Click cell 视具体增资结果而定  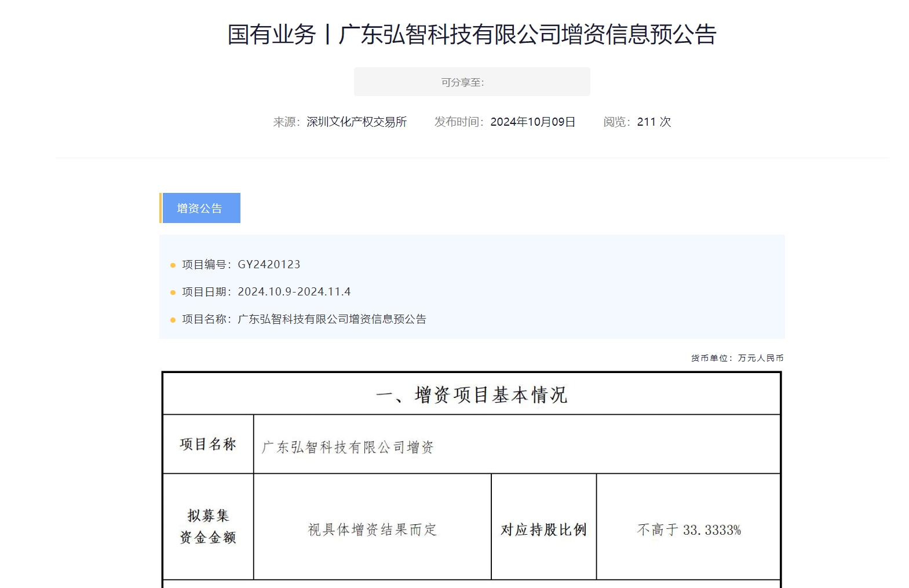coord(373,527)
